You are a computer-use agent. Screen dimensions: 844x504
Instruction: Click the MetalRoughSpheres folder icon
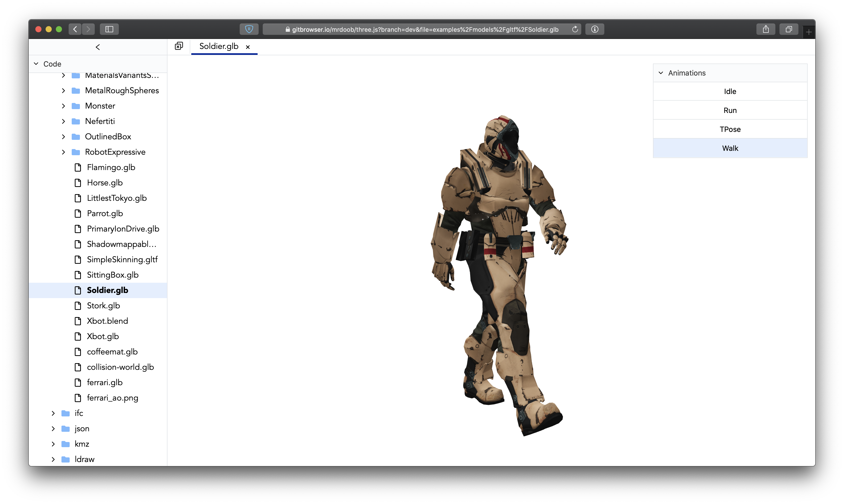(76, 91)
